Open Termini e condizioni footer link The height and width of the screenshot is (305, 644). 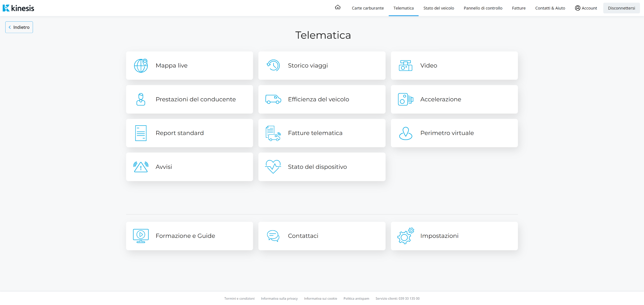pyautogui.click(x=239, y=298)
